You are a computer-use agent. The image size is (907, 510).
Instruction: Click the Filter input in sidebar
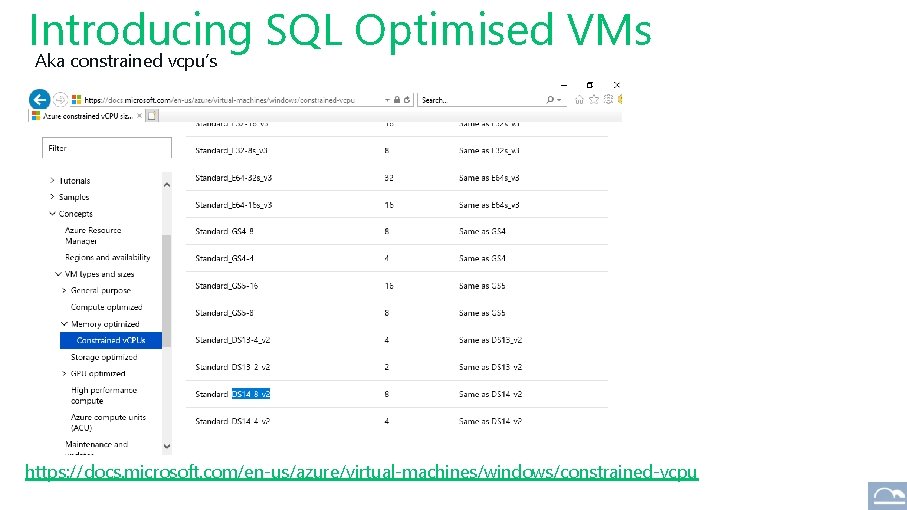click(107, 148)
